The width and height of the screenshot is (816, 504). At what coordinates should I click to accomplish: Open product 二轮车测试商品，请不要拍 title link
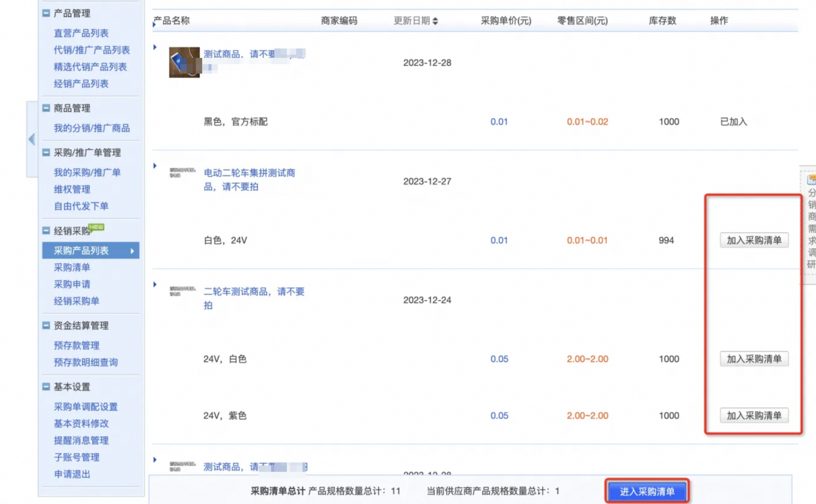(x=254, y=298)
